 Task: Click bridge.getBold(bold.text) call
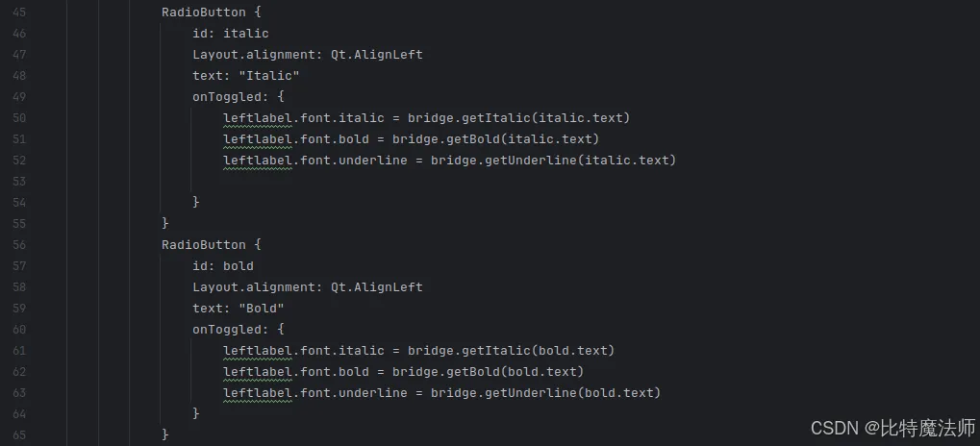tap(489, 372)
